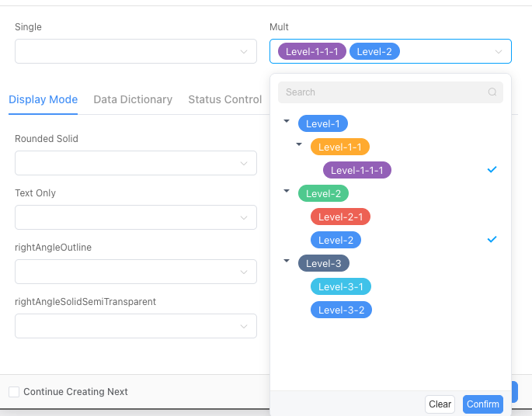Select the cyan Level-3-1 tag
The width and height of the screenshot is (532, 416).
[341, 286]
